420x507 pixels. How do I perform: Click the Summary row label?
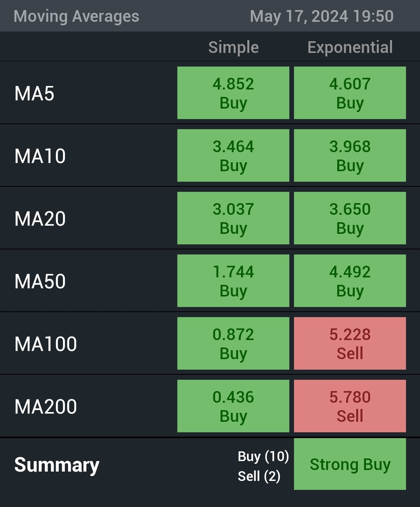tap(57, 465)
